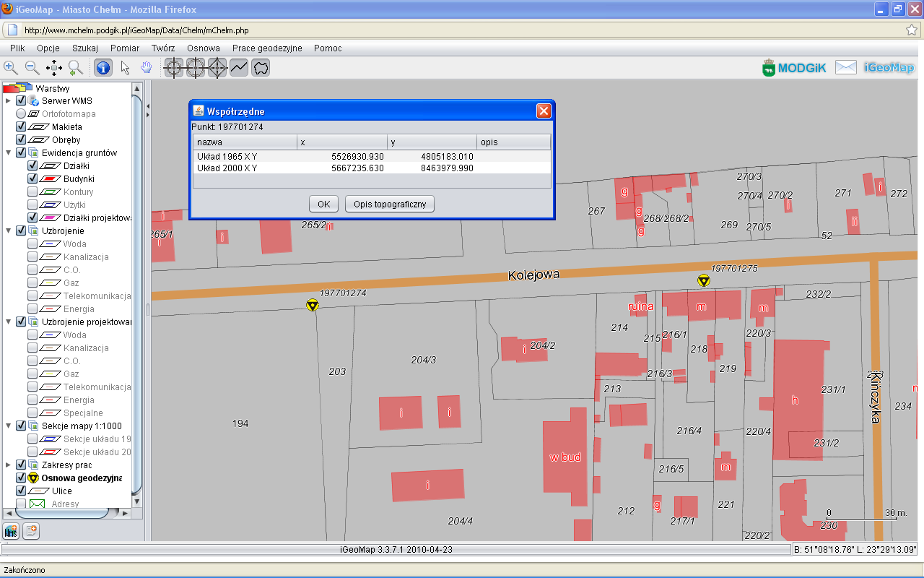Click geodetic marker 197701275 on map

[x=703, y=280]
